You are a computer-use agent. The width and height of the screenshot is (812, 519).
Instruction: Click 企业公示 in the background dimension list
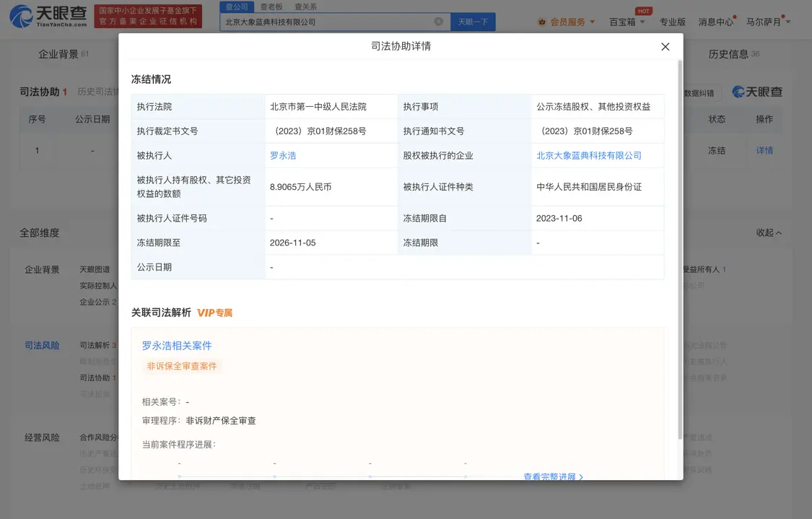click(98, 302)
